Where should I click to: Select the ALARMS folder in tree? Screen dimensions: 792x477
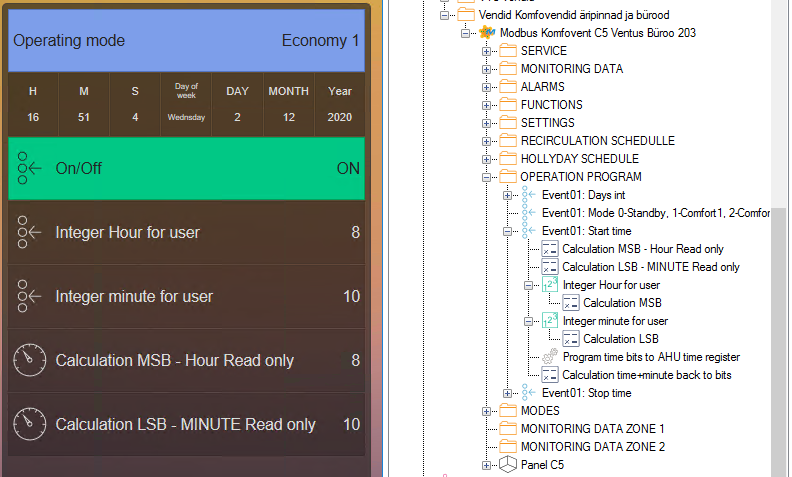(543, 87)
